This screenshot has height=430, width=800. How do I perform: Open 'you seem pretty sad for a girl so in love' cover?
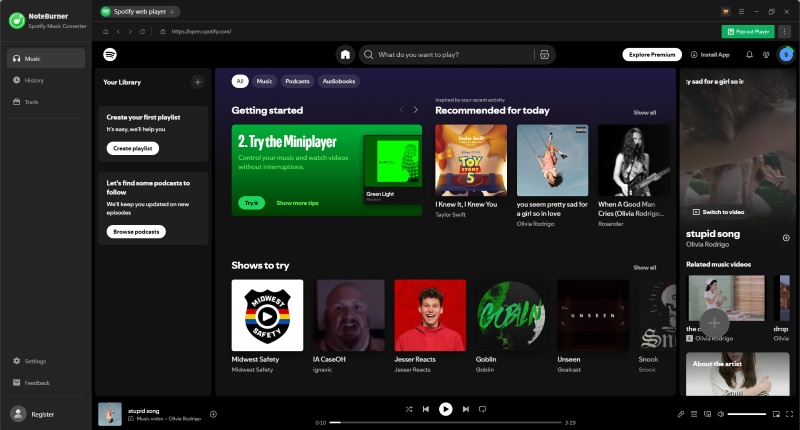[x=553, y=160]
